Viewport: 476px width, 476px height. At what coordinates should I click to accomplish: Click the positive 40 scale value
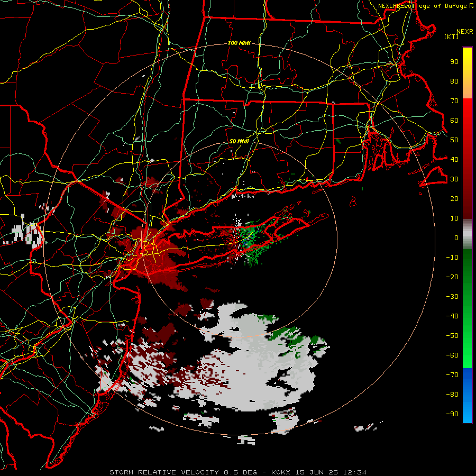pyautogui.click(x=454, y=159)
